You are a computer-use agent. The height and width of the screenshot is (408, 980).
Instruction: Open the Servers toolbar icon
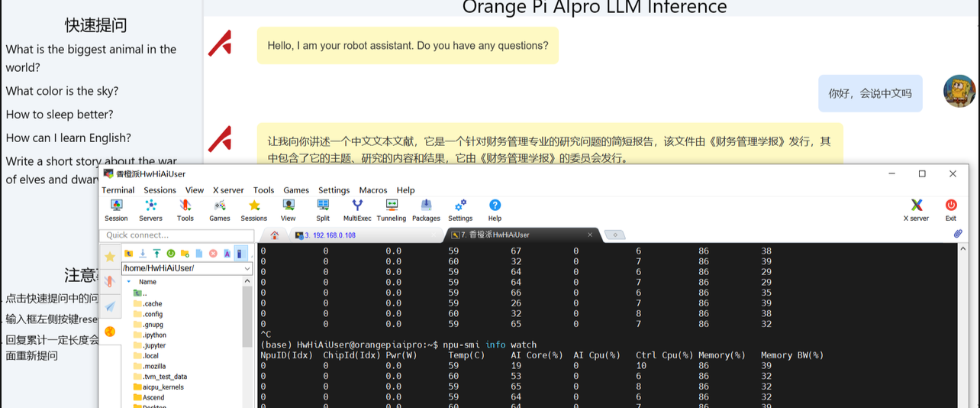[x=150, y=210]
